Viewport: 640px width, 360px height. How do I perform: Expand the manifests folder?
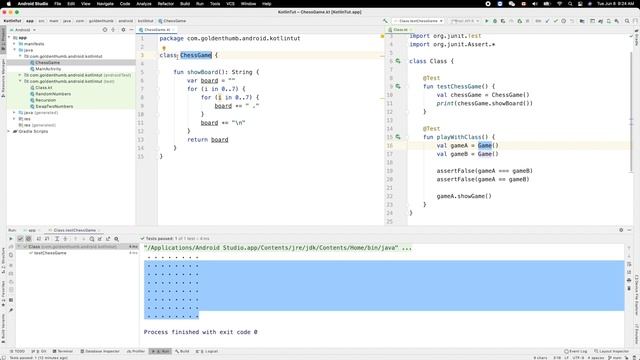tap(15, 44)
